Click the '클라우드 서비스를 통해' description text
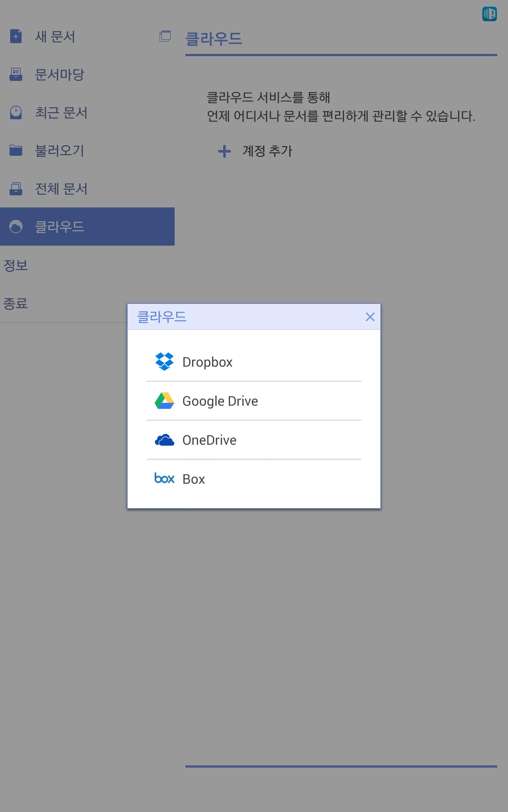Image resolution: width=508 pixels, height=812 pixels. click(x=268, y=97)
